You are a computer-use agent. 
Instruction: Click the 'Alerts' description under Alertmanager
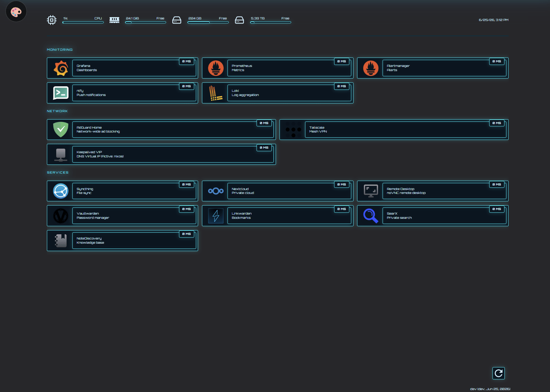tap(392, 70)
